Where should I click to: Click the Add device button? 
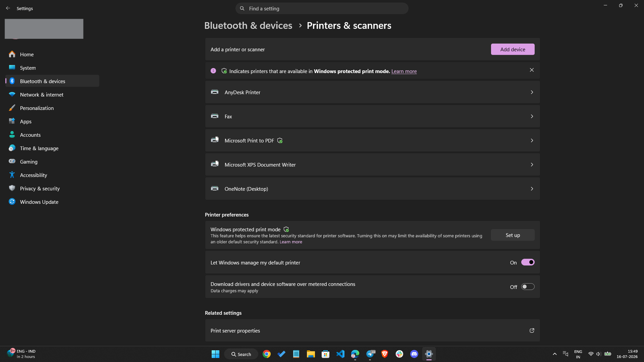point(513,49)
